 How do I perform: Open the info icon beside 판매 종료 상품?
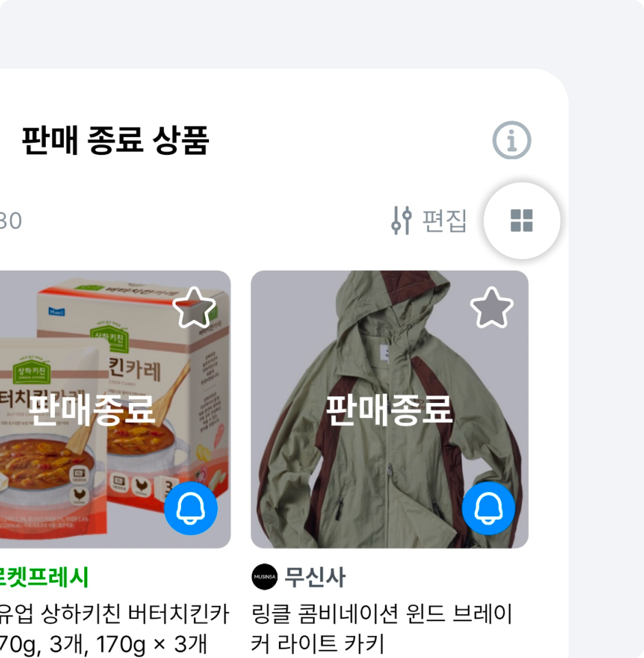pyautogui.click(x=511, y=140)
